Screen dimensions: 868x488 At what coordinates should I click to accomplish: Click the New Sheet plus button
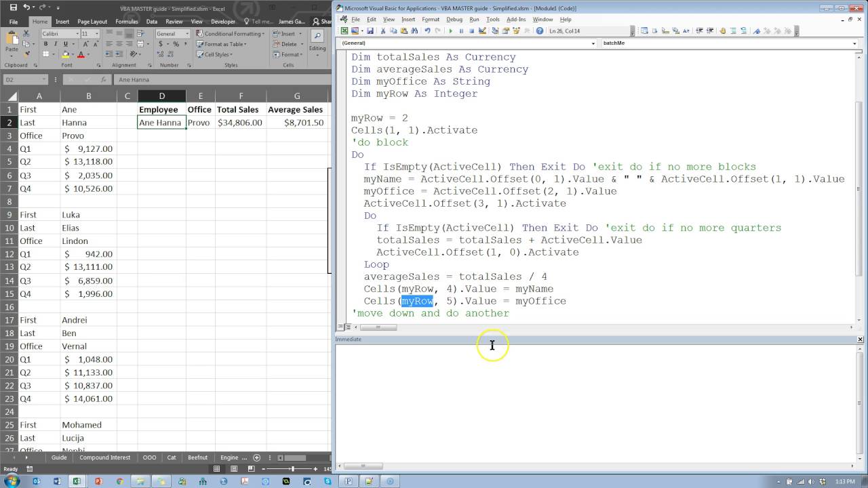[256, 457]
